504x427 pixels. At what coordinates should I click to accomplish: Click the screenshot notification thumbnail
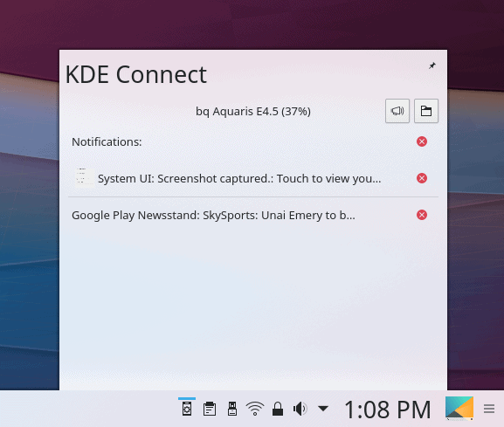point(85,177)
